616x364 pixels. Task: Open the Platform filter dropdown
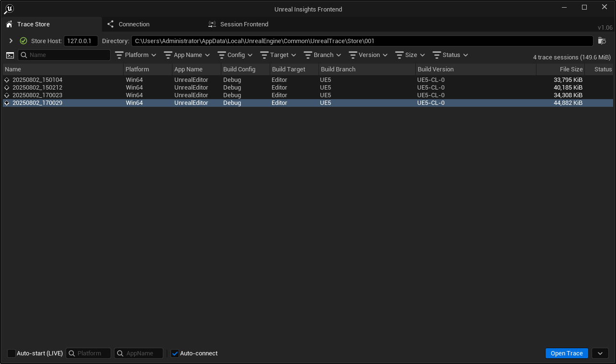[x=136, y=55]
